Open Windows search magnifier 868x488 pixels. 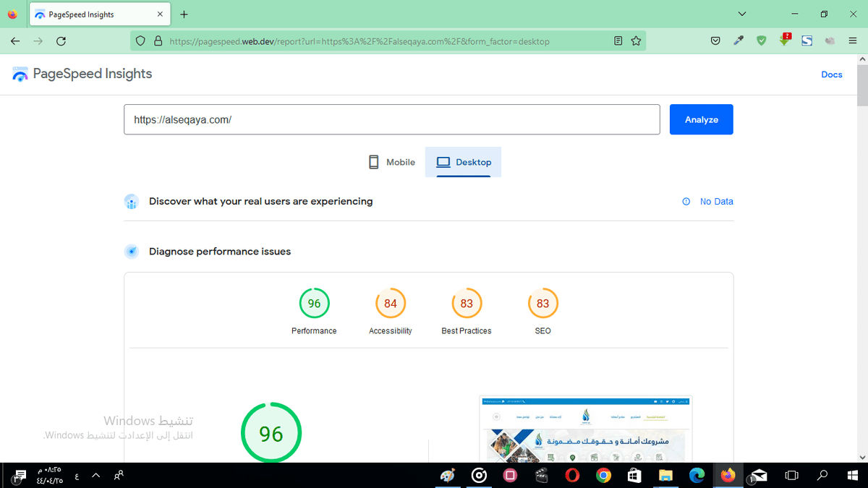(822, 475)
